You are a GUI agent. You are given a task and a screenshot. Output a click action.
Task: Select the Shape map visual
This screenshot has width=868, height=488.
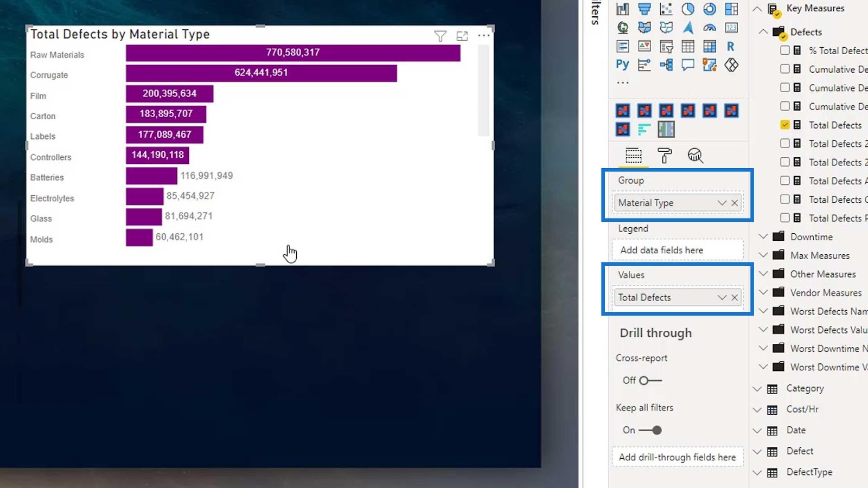tap(666, 28)
